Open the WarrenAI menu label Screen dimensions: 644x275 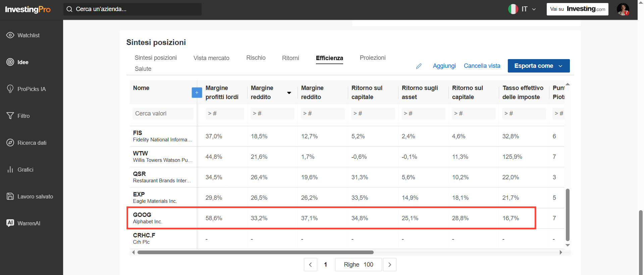click(x=29, y=223)
